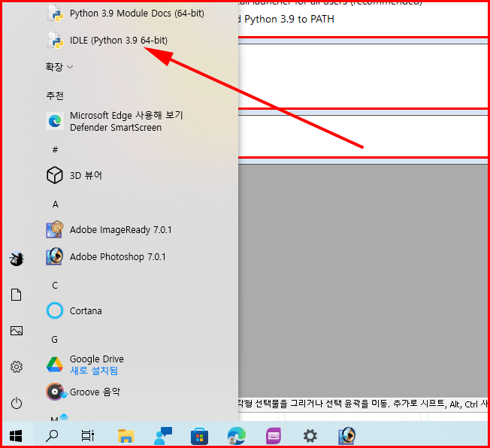
Task: Open Microsoft Edge from taskbar
Action: [x=237, y=435]
